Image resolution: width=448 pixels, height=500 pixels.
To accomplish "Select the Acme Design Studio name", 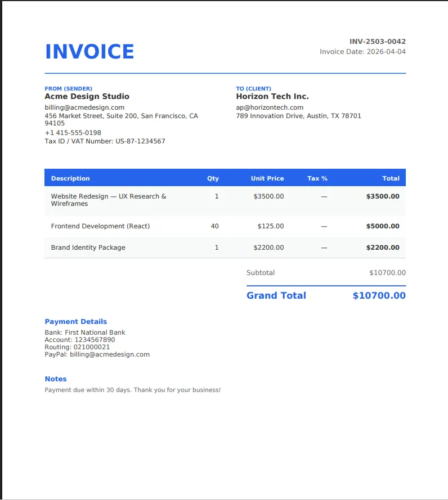I will 87,96.
